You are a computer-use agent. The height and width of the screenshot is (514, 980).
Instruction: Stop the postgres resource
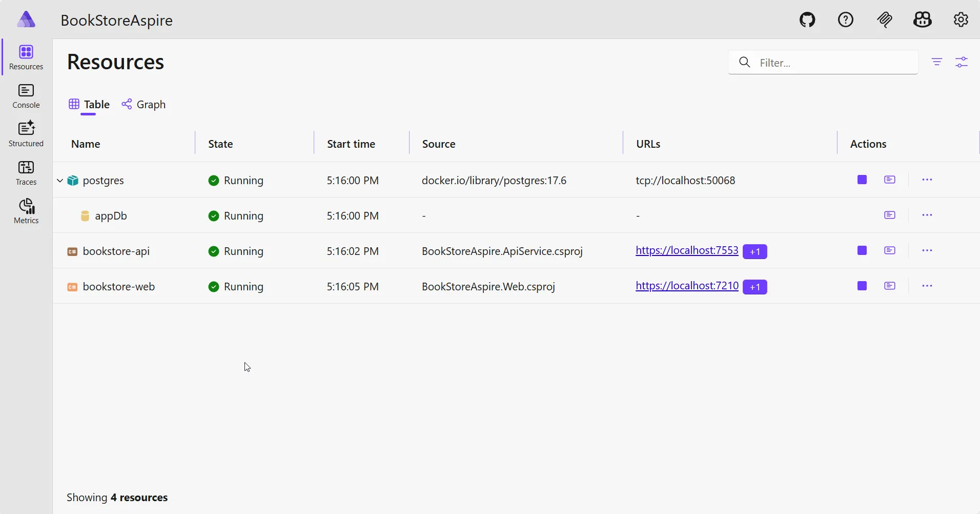(x=863, y=180)
